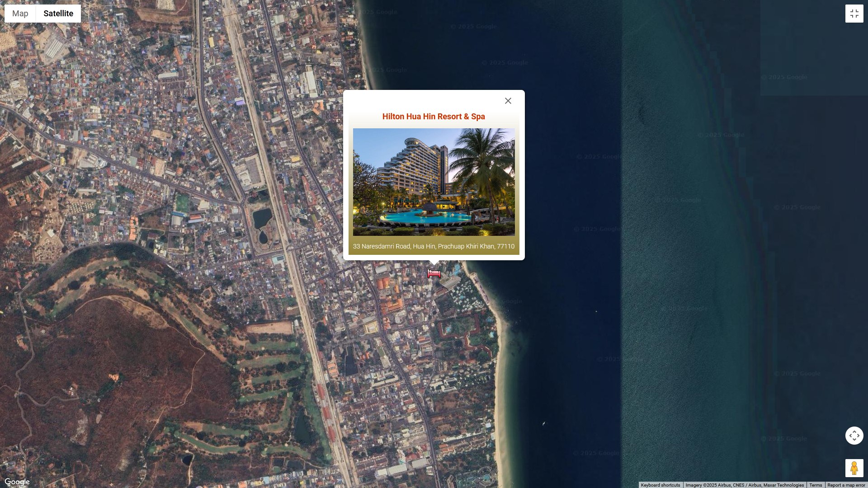Click the small pond near the bottom golf fairway
Viewport: 868px width, 488px height.
(187, 460)
